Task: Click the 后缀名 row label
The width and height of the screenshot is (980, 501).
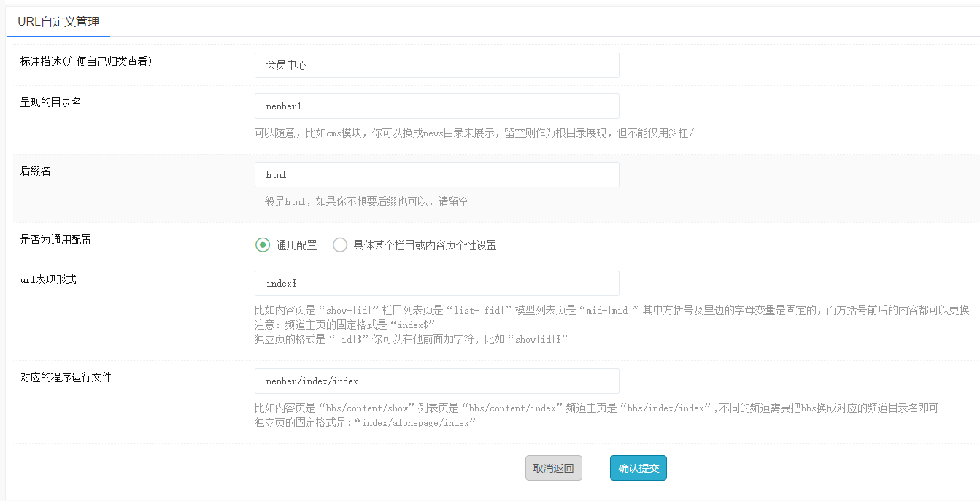Action: [36, 171]
